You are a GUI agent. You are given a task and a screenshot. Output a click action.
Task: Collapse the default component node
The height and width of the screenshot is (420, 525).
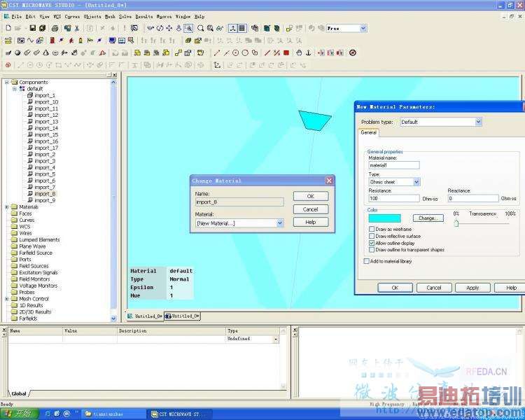pyautogui.click(x=15, y=89)
